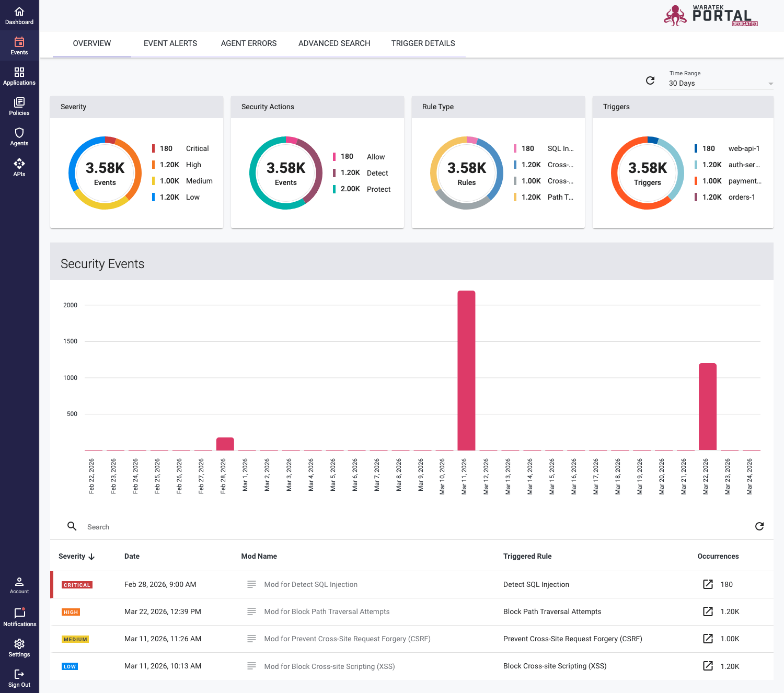Click the auth-ser... trigger legend entry
This screenshot has width=784, height=693.
pyautogui.click(x=728, y=165)
